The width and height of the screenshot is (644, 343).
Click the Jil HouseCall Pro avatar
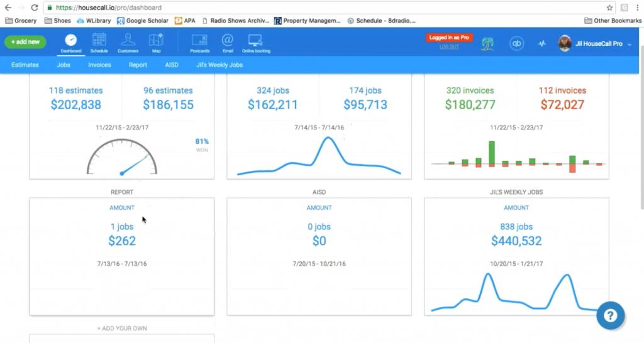(565, 43)
